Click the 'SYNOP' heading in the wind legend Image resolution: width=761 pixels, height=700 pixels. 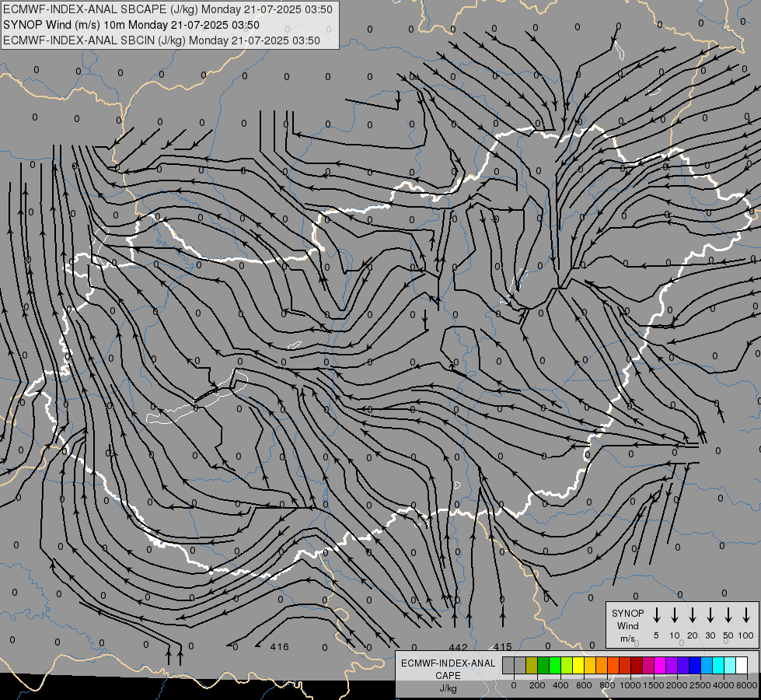coord(627,613)
